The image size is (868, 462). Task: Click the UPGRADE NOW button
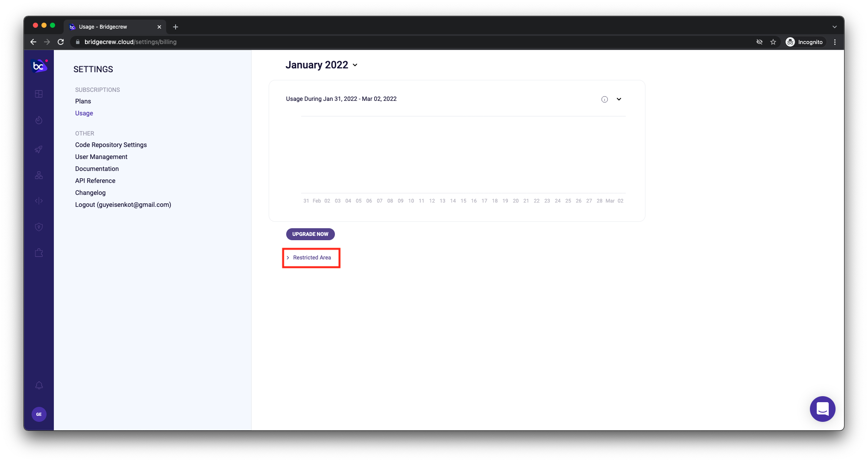[x=310, y=234]
